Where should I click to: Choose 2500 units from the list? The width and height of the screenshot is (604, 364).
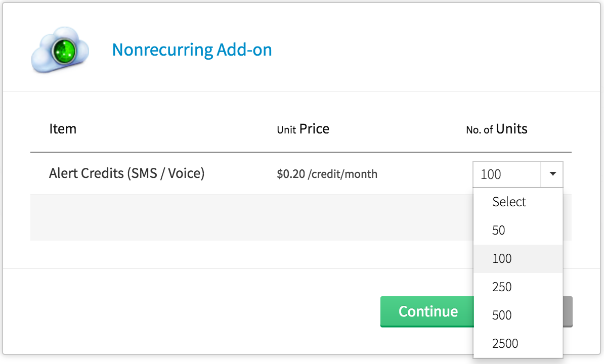pos(505,343)
